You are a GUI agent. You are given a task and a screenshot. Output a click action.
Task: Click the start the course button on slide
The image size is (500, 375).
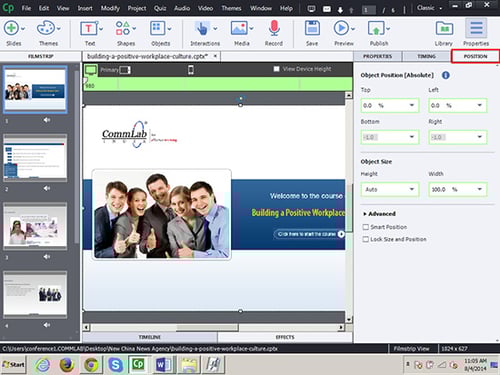click(x=309, y=234)
